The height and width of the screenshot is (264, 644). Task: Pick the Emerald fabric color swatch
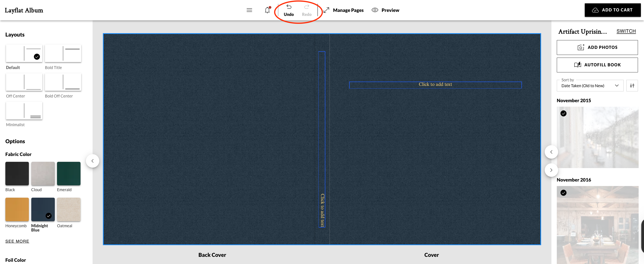coord(68,174)
